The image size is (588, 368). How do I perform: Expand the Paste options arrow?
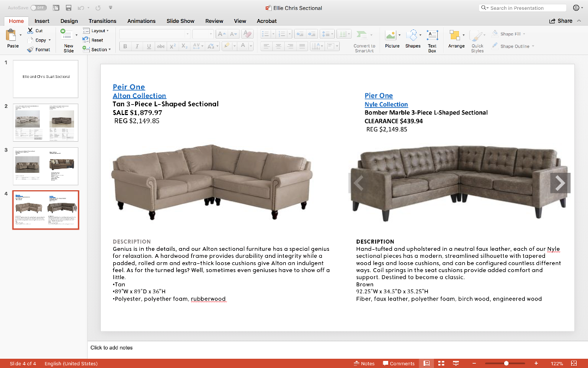coord(20,35)
